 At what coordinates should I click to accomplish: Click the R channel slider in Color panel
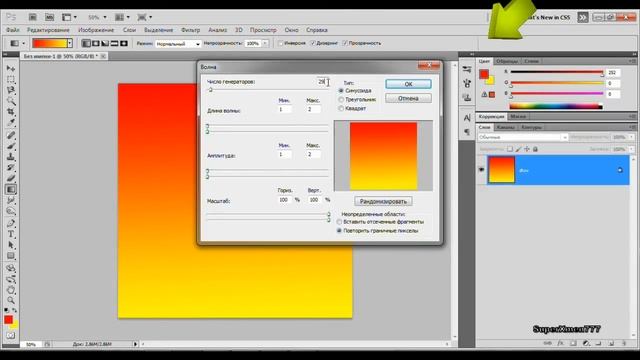click(557, 73)
